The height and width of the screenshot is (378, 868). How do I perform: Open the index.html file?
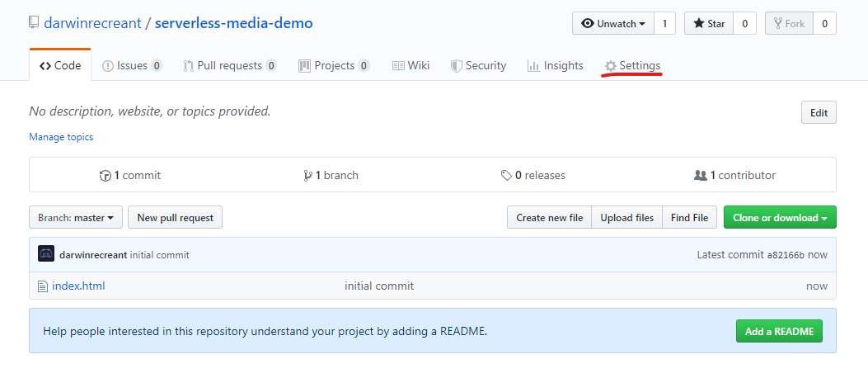click(78, 286)
